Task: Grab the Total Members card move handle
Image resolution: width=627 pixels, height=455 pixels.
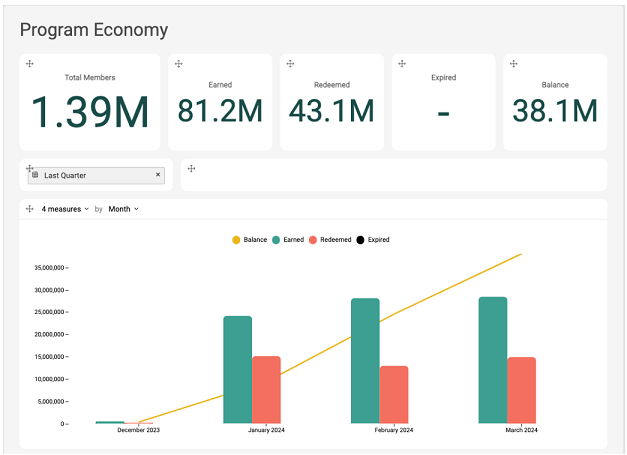Action: click(x=30, y=64)
